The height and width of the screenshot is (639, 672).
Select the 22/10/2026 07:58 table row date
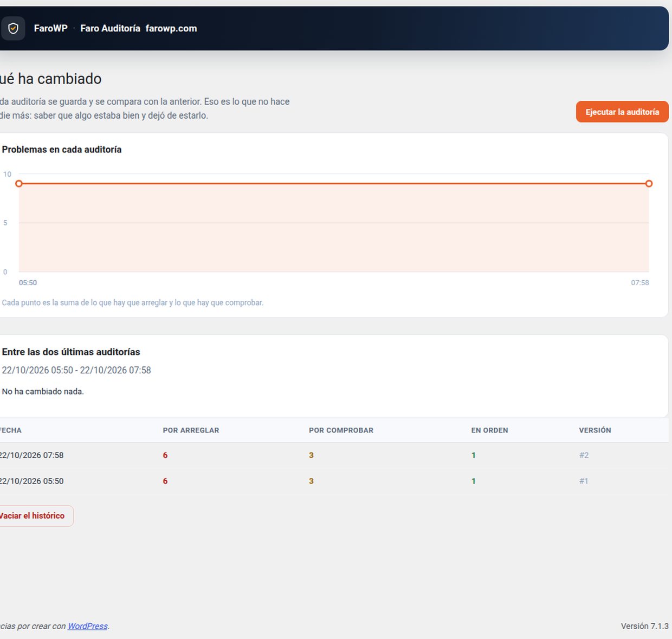coord(31,455)
